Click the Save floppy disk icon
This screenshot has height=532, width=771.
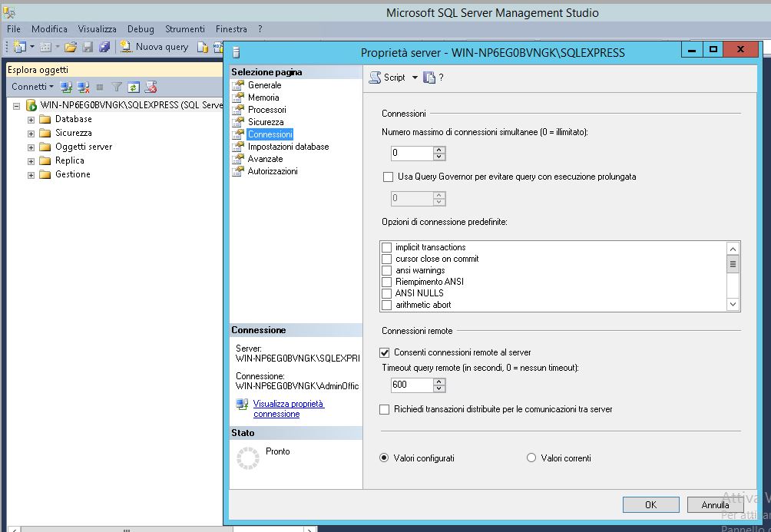(x=88, y=47)
